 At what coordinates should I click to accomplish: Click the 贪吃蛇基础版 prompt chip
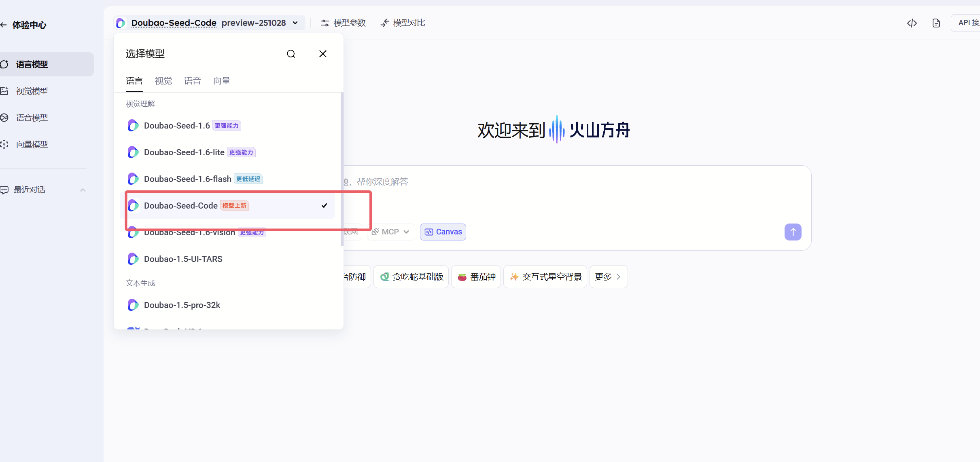click(411, 277)
